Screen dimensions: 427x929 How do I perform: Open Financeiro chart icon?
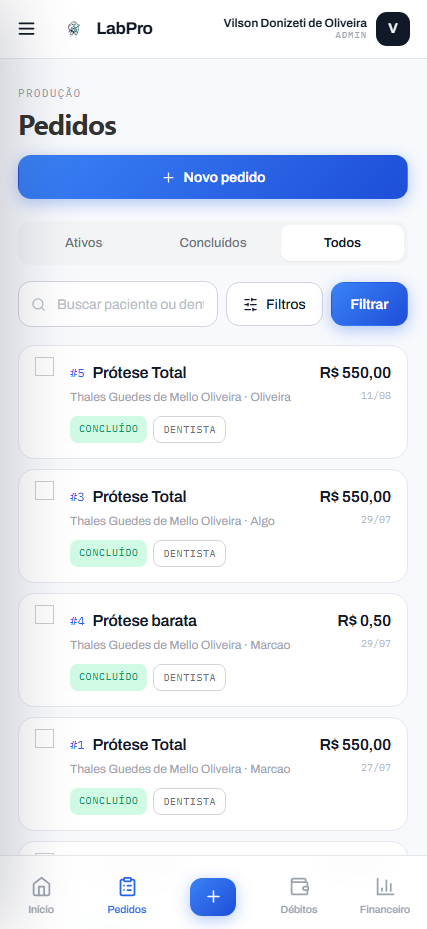click(385, 887)
